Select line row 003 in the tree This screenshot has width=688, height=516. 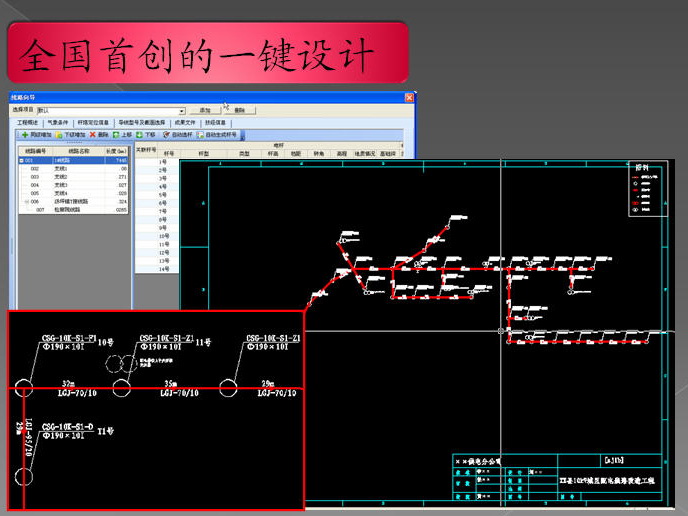(x=74, y=177)
